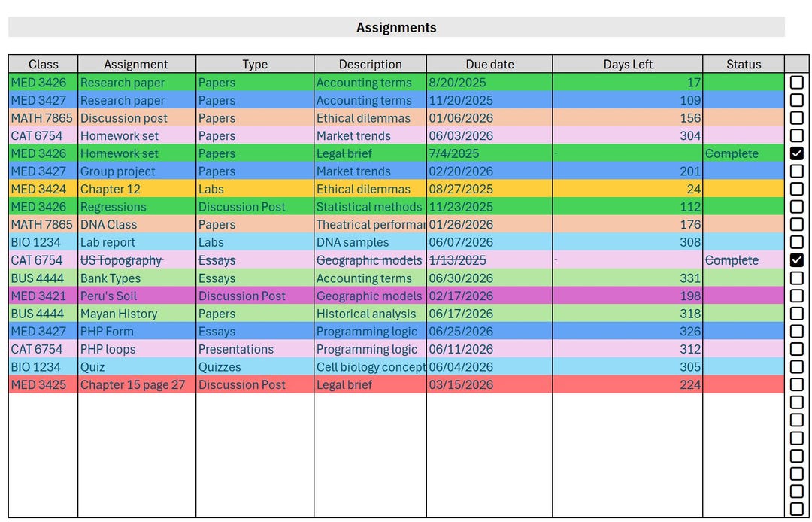Select the Class column header
Image resolution: width=812 pixels, height=522 pixels.
point(41,64)
